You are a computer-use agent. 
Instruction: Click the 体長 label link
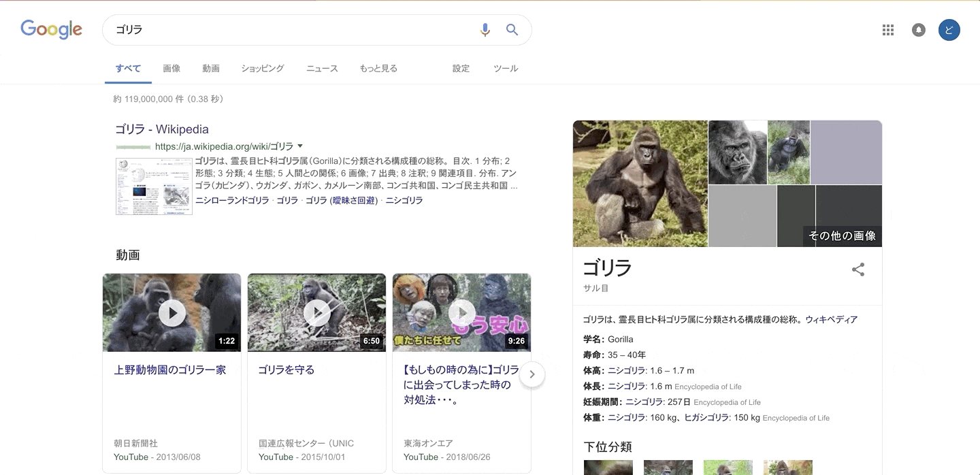click(593, 387)
